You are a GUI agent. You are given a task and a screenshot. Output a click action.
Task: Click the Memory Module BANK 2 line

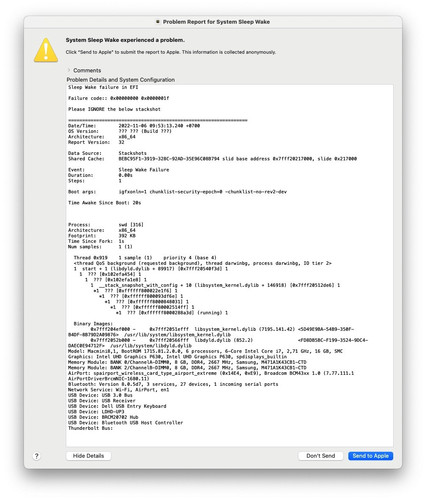187,368
